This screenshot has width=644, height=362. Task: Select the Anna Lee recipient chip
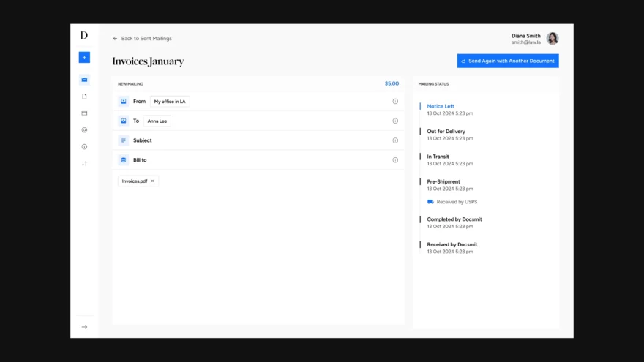157,121
